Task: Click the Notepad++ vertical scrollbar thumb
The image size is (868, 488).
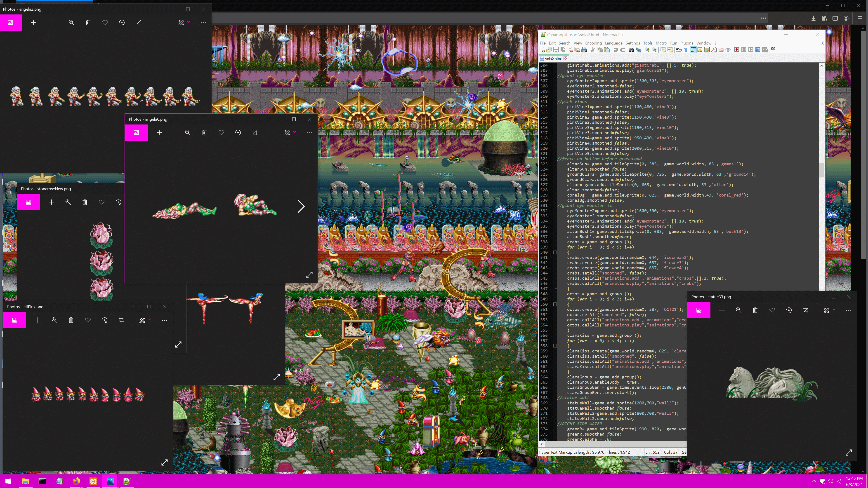Action: [x=821, y=170]
